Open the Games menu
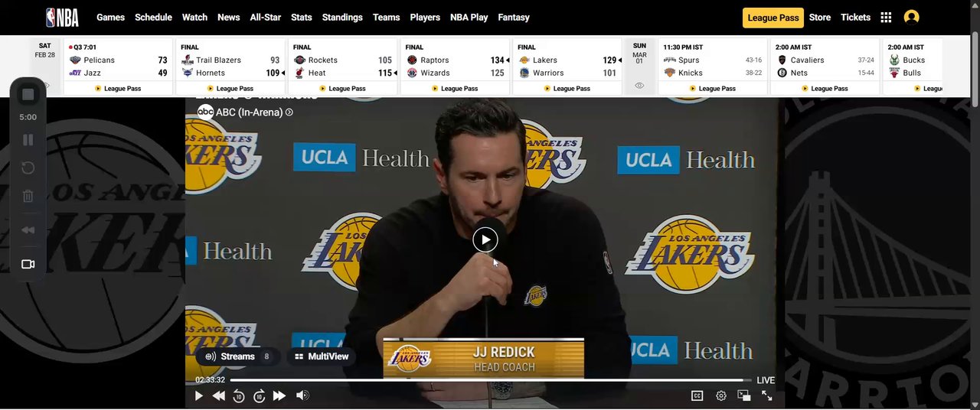 (110, 18)
